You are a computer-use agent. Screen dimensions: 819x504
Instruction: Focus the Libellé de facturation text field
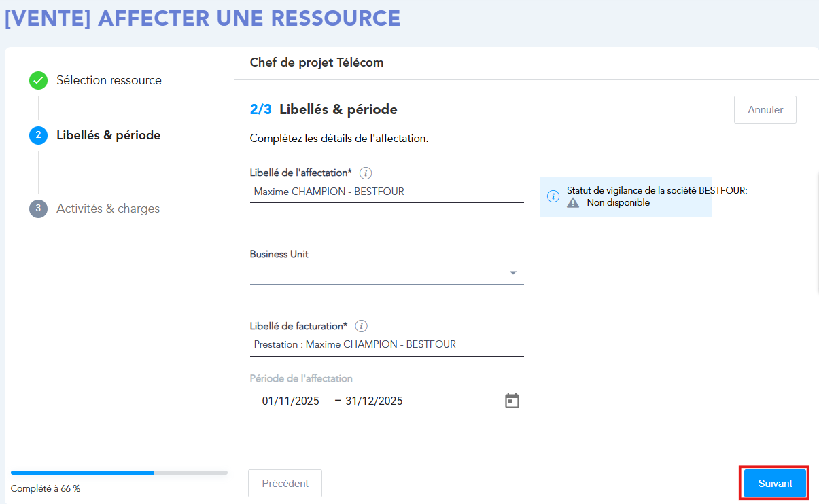click(386, 345)
